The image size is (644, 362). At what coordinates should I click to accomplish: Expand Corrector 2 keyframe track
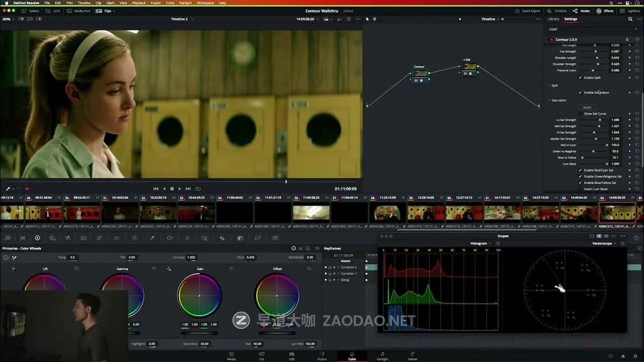point(338,267)
